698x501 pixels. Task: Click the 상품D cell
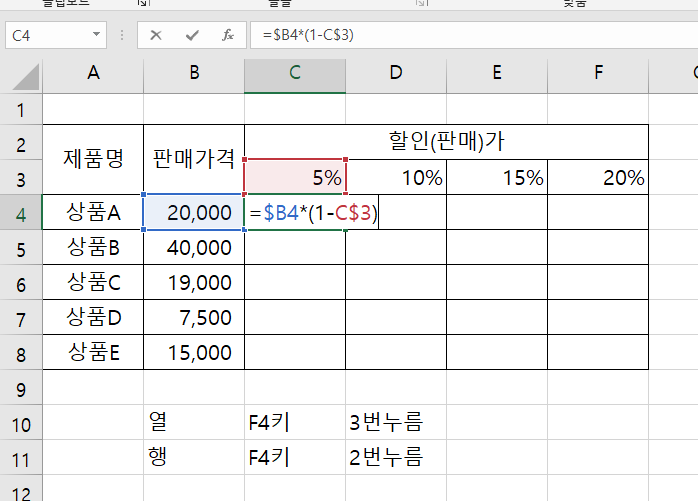pyautogui.click(x=93, y=317)
